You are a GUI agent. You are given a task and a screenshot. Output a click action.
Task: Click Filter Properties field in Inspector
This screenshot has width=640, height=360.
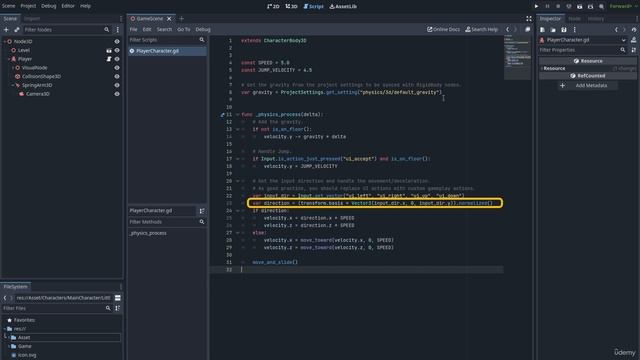[582, 50]
